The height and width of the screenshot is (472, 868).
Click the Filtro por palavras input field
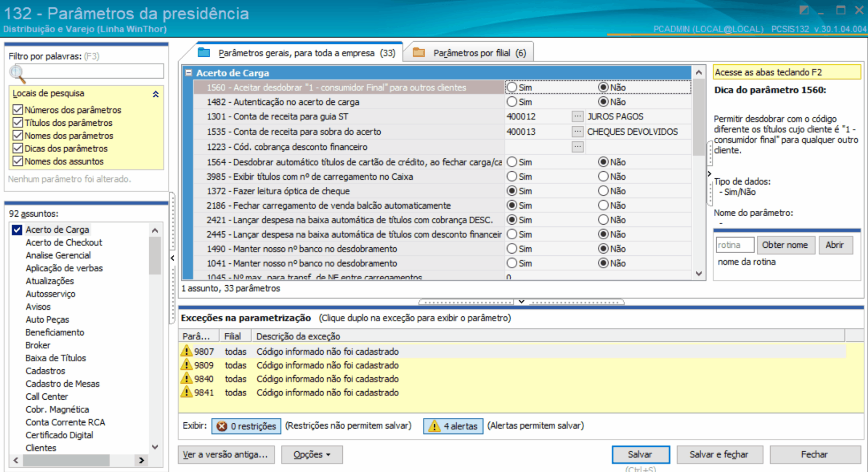pyautogui.click(x=94, y=71)
